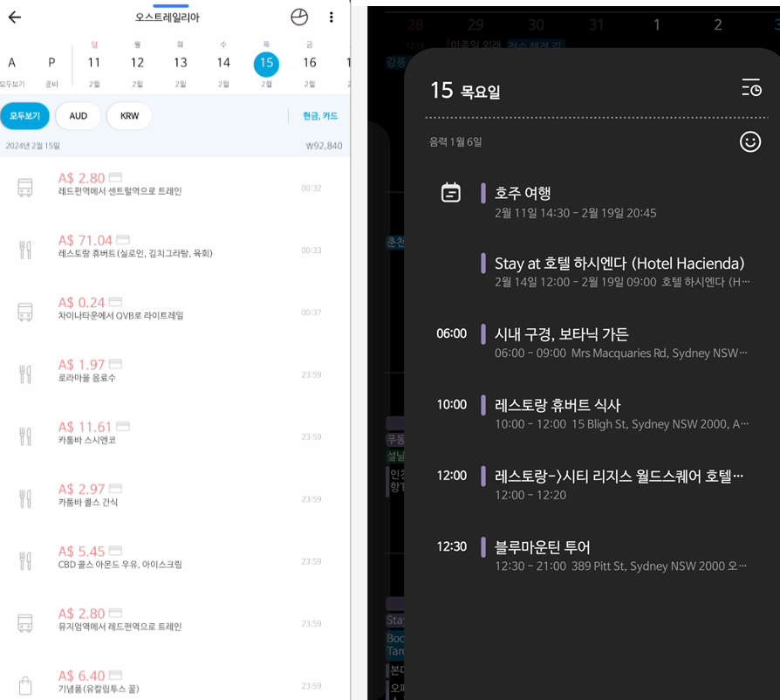Image resolution: width=780 pixels, height=700 pixels.
Task: Switch currency filter to AUD
Action: point(79,116)
